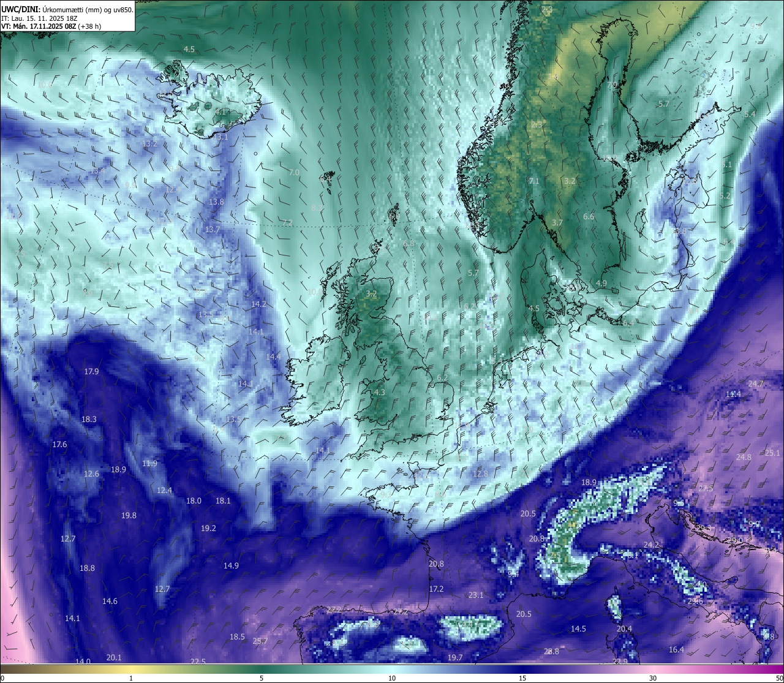Click the map value '4.9'
784x683 pixels.
pyautogui.click(x=601, y=283)
